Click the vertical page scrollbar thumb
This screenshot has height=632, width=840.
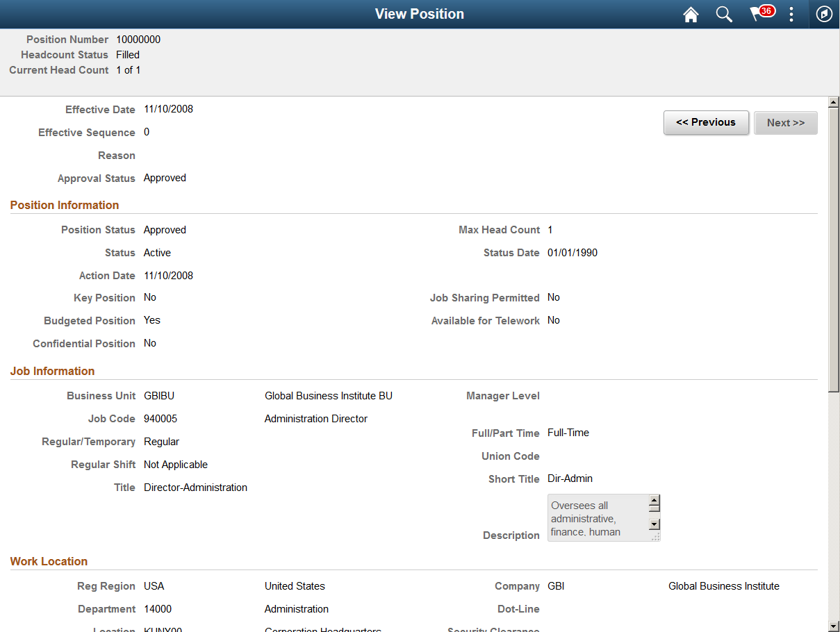(834, 250)
